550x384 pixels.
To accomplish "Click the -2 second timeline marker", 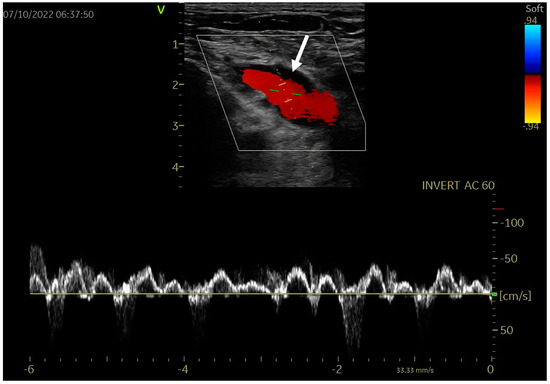I will coord(337,369).
